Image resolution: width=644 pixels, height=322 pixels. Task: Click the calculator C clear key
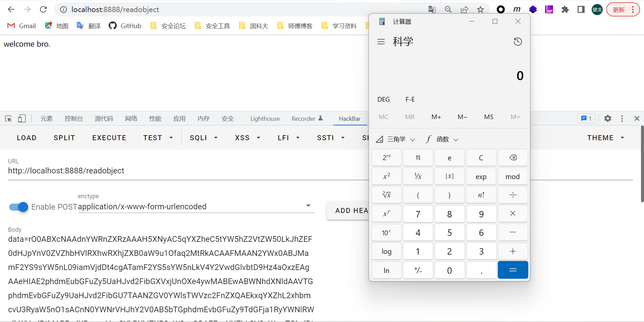pyautogui.click(x=481, y=158)
